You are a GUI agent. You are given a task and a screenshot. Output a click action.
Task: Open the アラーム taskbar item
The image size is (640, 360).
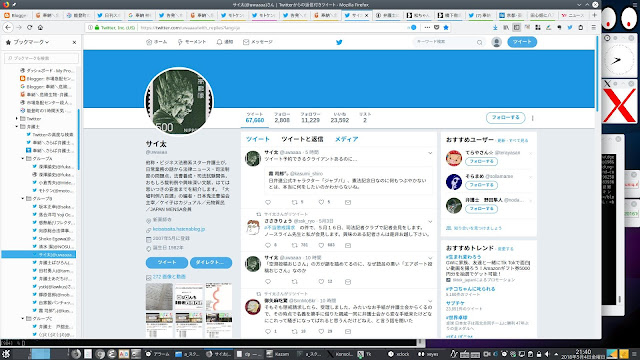158,354
